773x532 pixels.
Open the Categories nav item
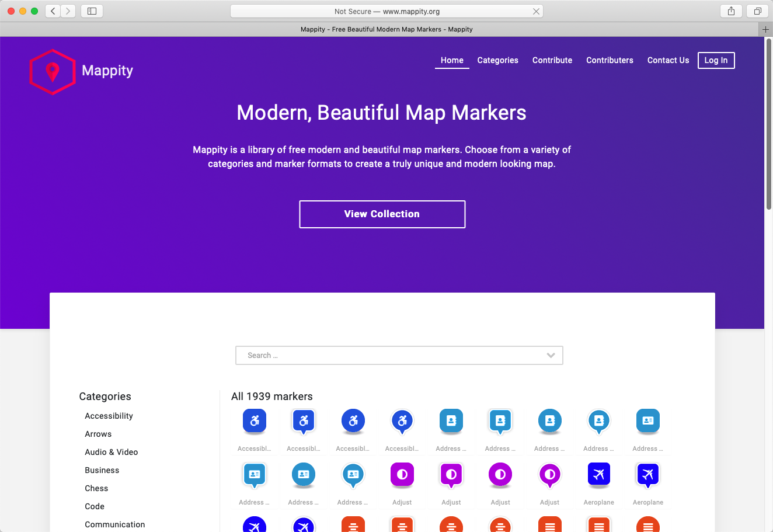pyautogui.click(x=497, y=60)
